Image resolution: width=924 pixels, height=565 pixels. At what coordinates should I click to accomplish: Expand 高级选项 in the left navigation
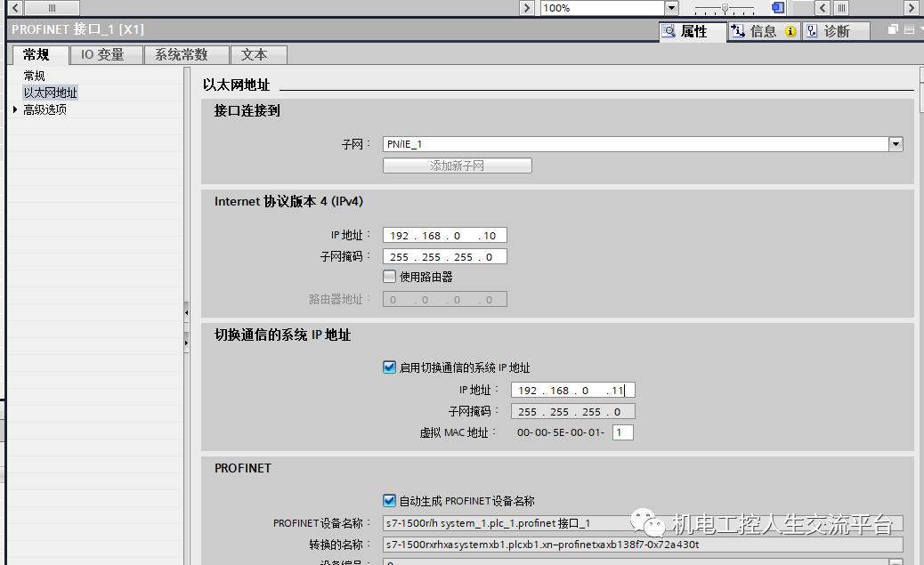pyautogui.click(x=14, y=109)
